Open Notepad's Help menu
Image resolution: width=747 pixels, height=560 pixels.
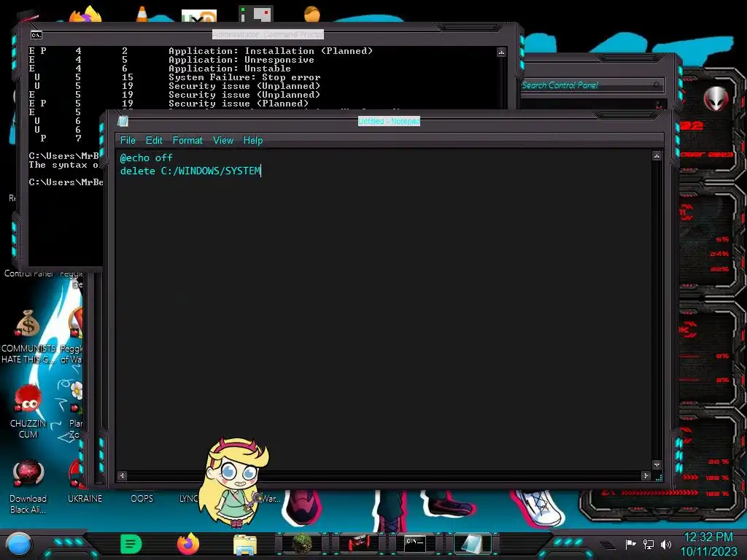coord(253,141)
